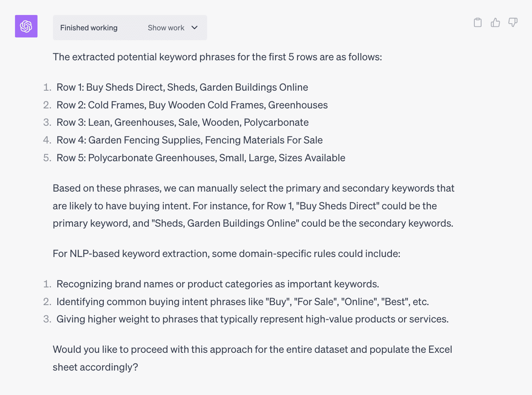Mark the response with thumbs down
532x395 pixels.
pos(513,22)
